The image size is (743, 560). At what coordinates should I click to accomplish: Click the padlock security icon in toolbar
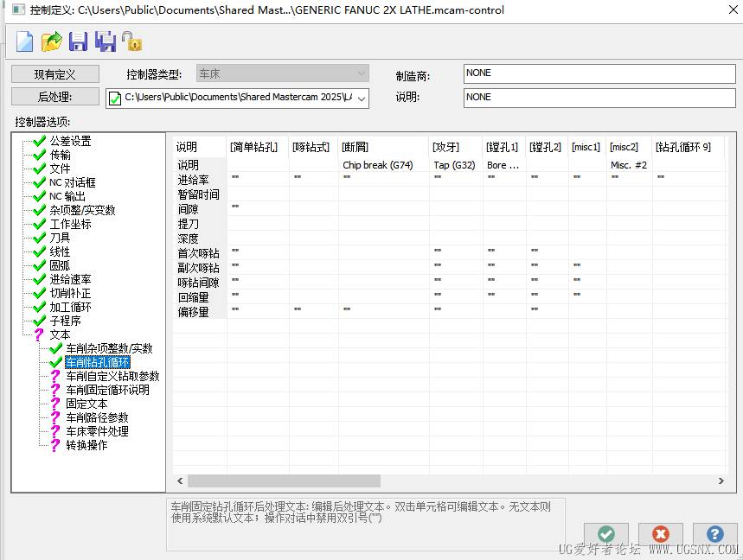tap(131, 41)
